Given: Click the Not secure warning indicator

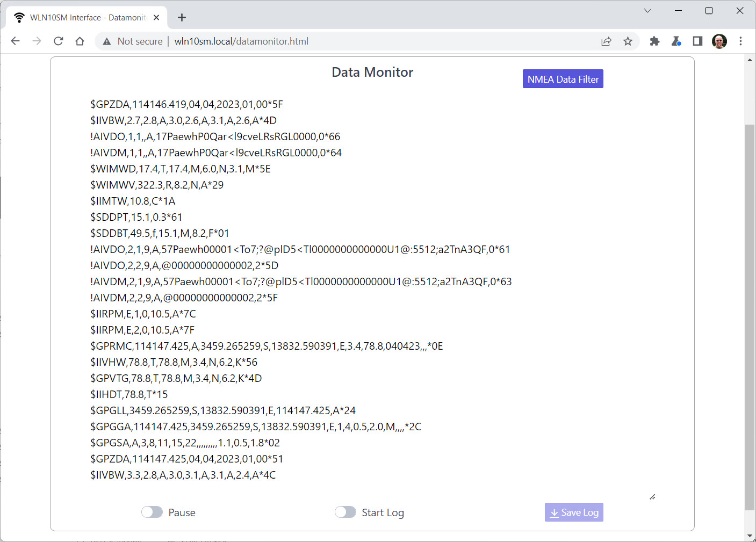Looking at the screenshot, I should [133, 41].
